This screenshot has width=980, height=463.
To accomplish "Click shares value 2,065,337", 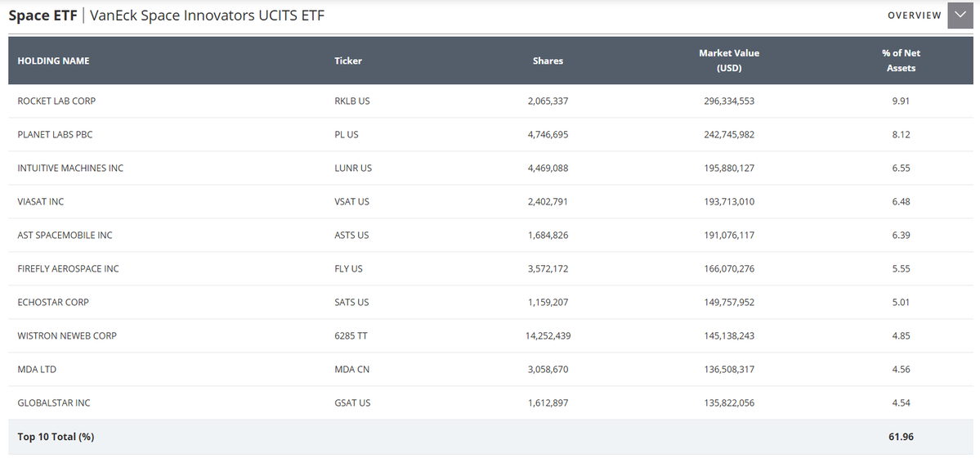I will point(548,101).
